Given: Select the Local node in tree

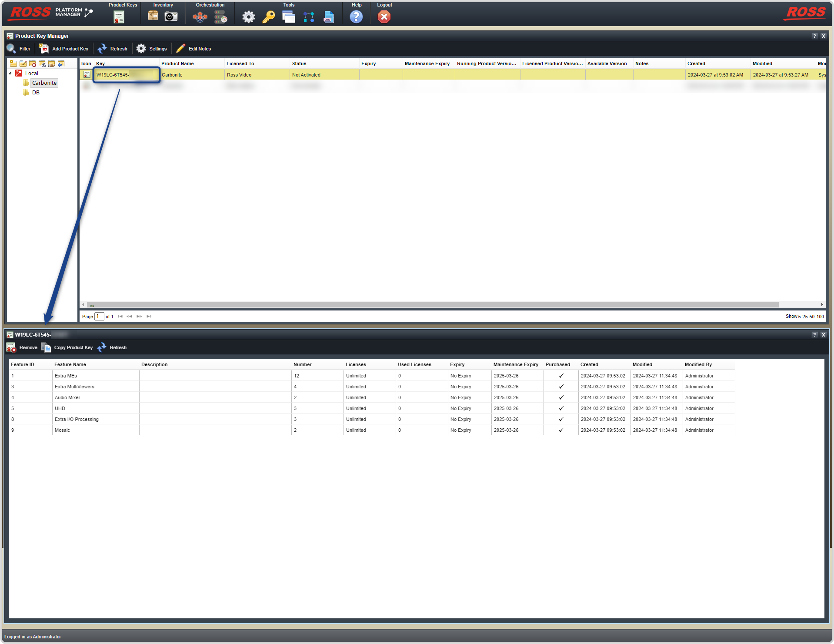Looking at the screenshot, I should [x=31, y=73].
